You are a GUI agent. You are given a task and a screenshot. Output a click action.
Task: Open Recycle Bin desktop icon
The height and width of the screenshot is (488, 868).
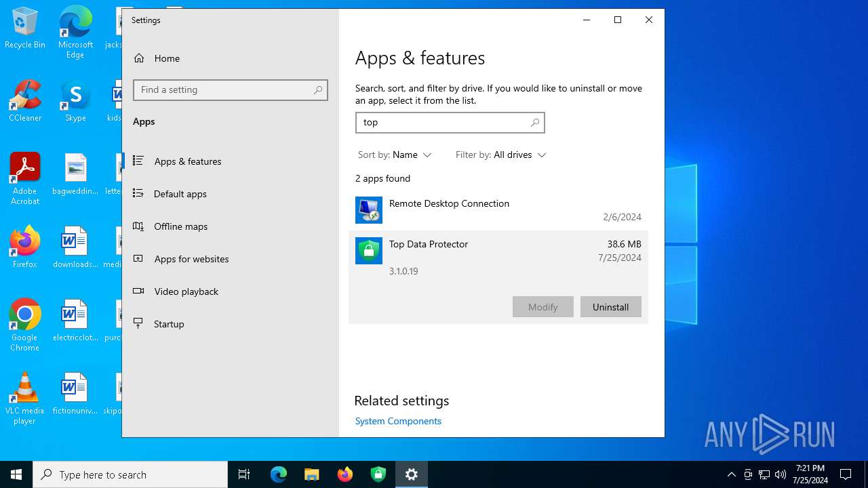click(x=25, y=28)
